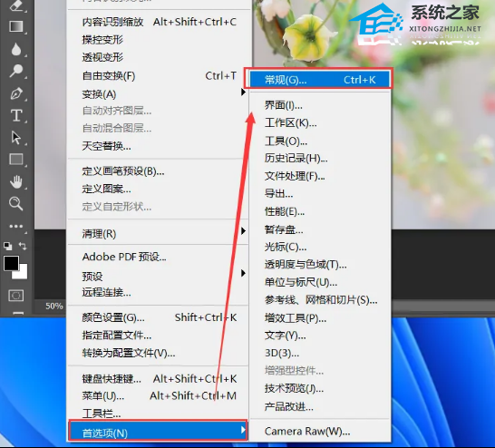Select the Dodge tool icon
The image size is (495, 448).
pyautogui.click(x=15, y=71)
